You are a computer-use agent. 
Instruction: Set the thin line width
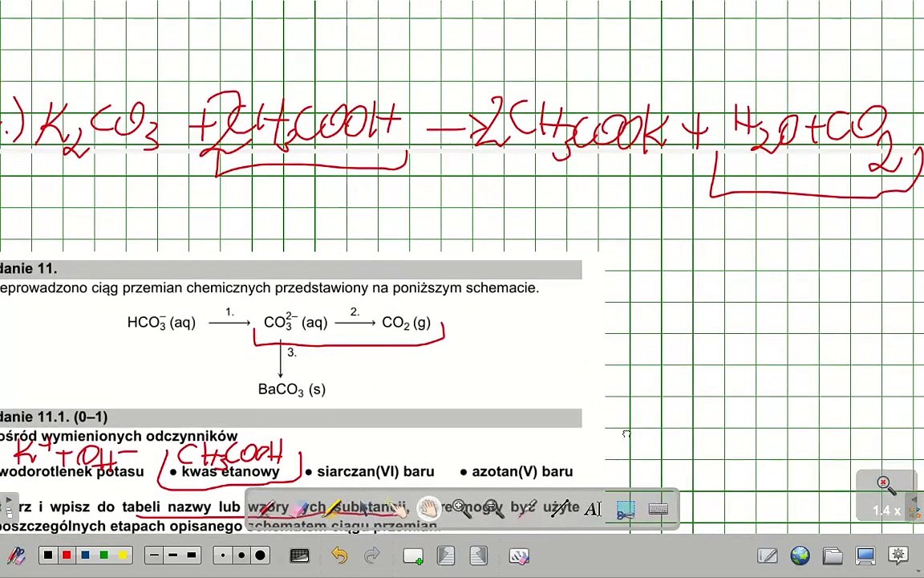[154, 555]
